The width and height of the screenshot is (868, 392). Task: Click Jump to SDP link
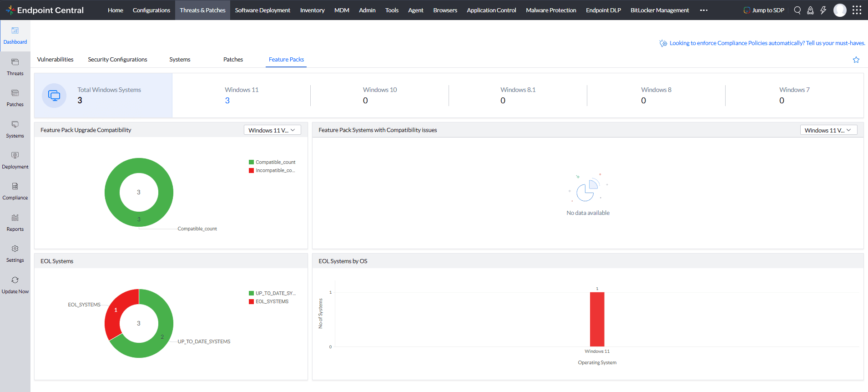[768, 10]
